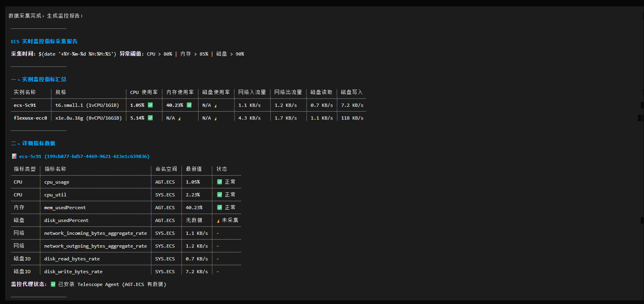Screen dimensions: 644x304
Task: Click the 未采集 status text
Action: click(230, 220)
